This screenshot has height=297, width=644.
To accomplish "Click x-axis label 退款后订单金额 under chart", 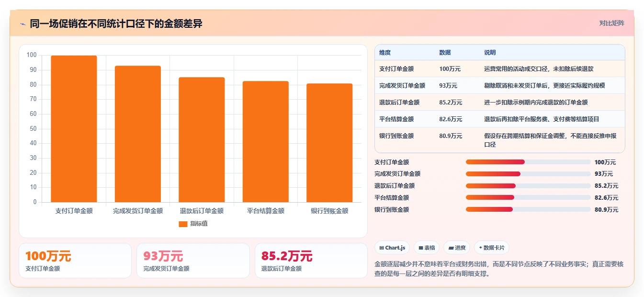I will [x=202, y=211].
